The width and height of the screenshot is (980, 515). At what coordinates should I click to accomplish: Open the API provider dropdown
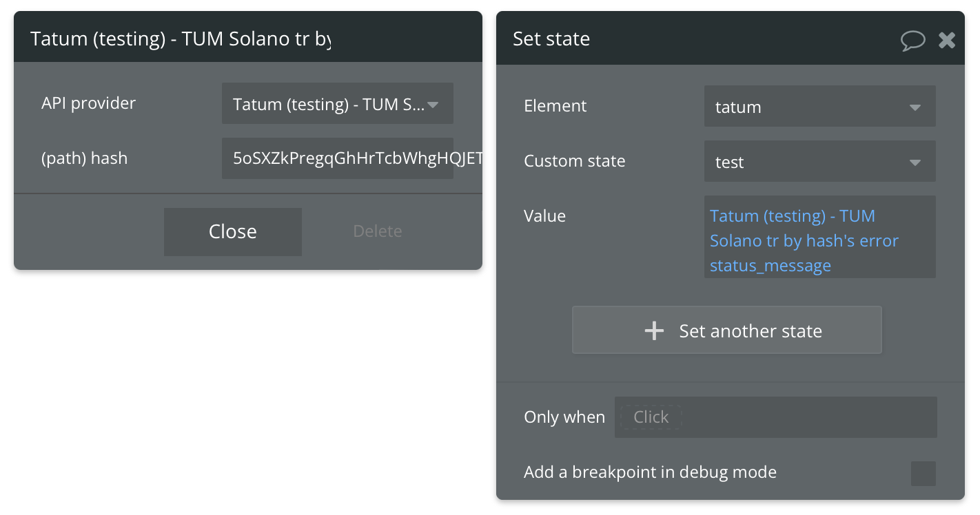click(x=337, y=104)
